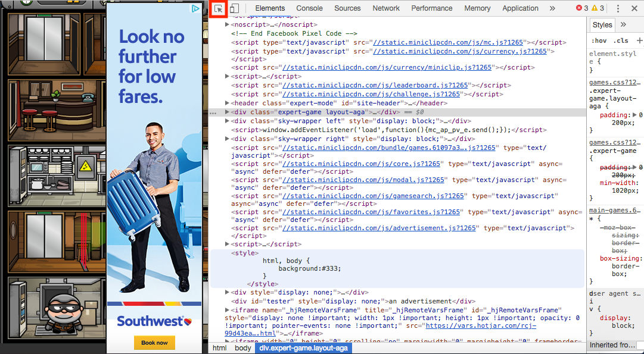
Task: Select html in the breadcrumb bar
Action: [219, 348]
